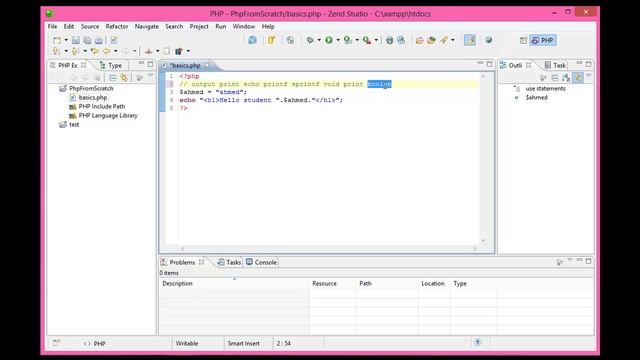Screen dimensions: 640x360
Task: Click the blue globe icon in toolbar
Action: point(252,40)
